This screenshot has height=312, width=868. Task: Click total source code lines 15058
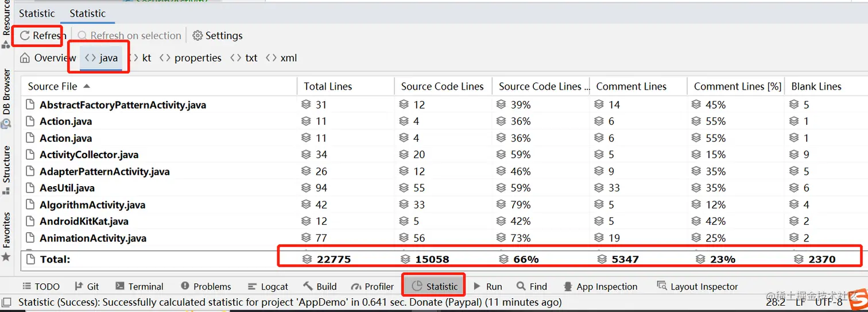click(432, 259)
